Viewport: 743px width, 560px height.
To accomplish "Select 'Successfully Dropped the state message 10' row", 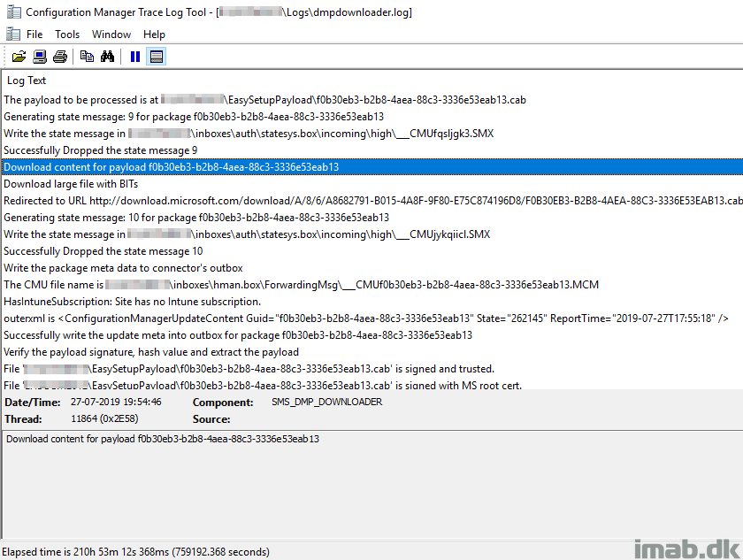I will click(372, 251).
